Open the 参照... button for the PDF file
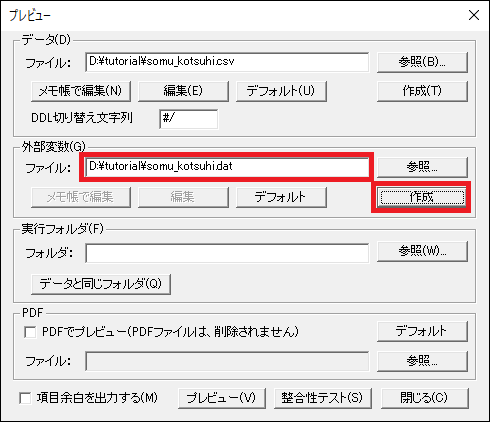490x422 pixels. 422,361
